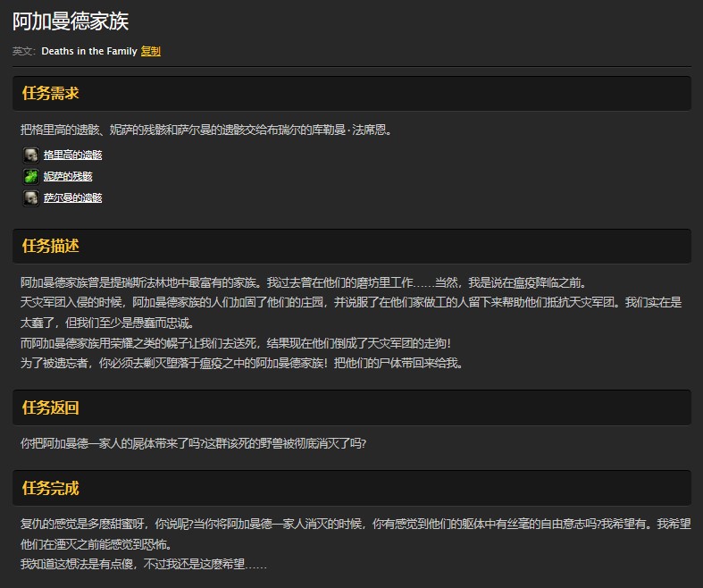
Task: Select the 任务完成 section header
Action: pyautogui.click(x=50, y=488)
